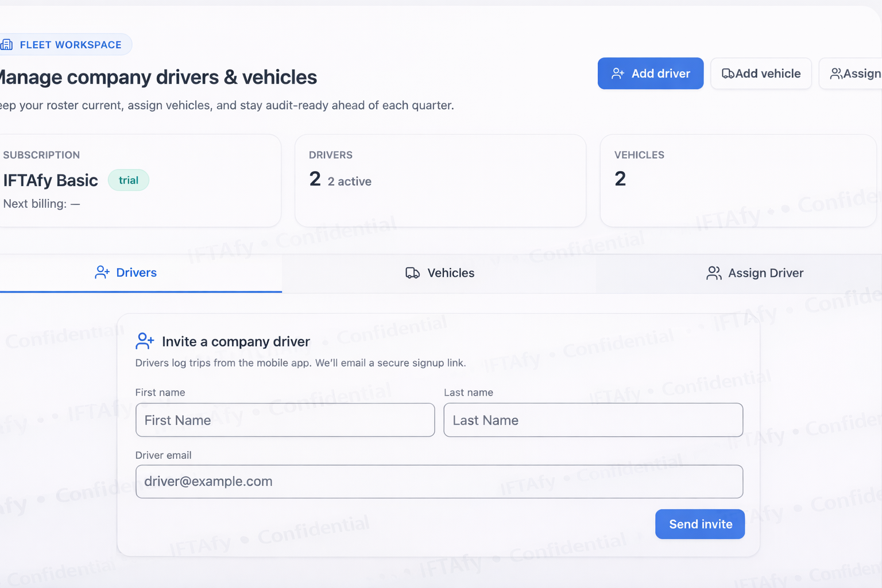Focus the Last Name text field
Screen dimensions: 882x588
593,420
